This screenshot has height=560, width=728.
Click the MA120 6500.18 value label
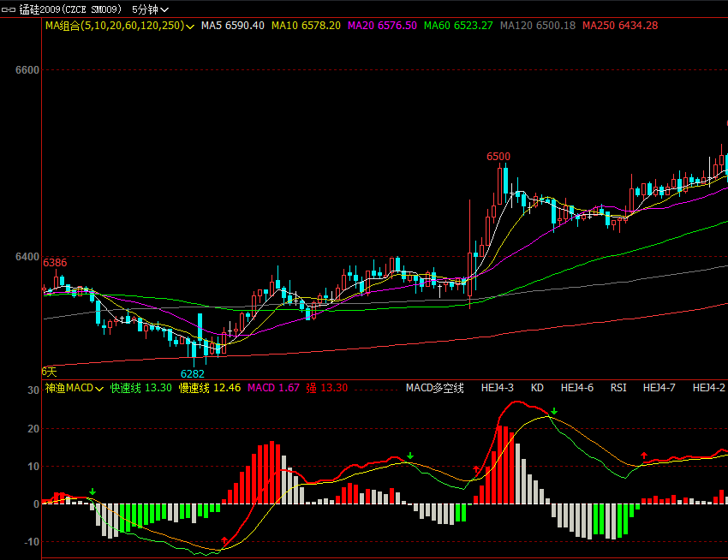coord(538,26)
